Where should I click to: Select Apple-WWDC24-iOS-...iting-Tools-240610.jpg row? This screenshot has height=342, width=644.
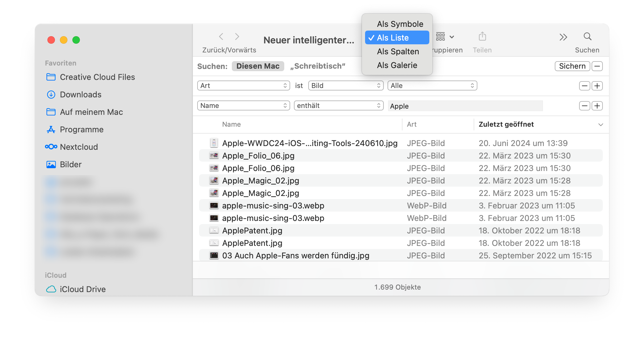401,143
